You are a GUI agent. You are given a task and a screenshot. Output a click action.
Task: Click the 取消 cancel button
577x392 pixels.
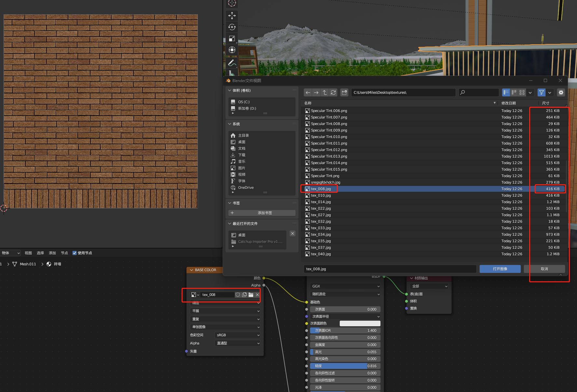544,269
